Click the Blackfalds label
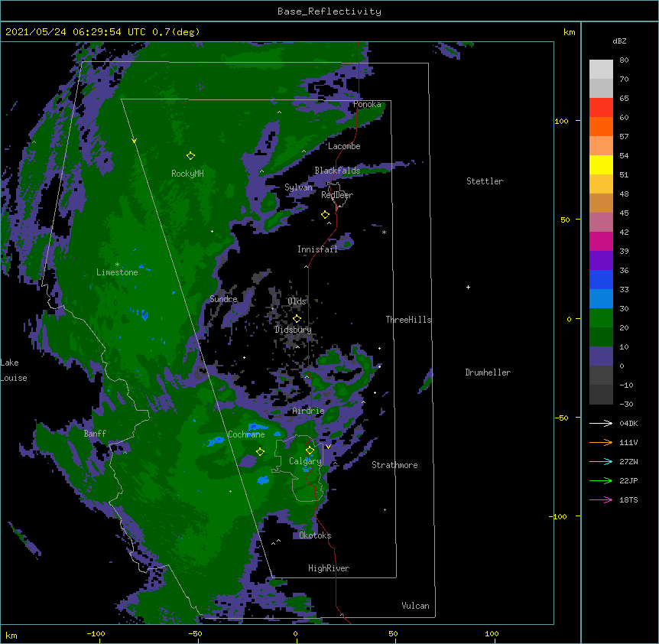The height and width of the screenshot is (644, 659). coord(337,171)
